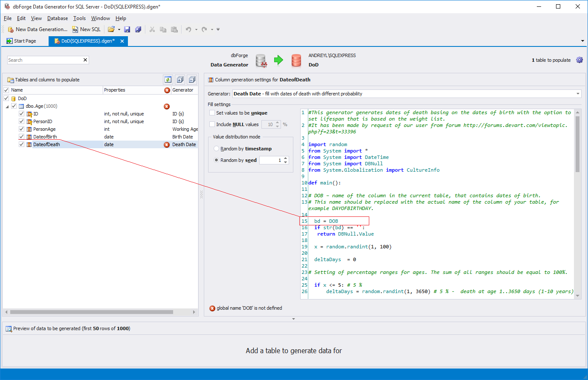
Task: Select the PersonAge column row
Action: click(x=101, y=129)
